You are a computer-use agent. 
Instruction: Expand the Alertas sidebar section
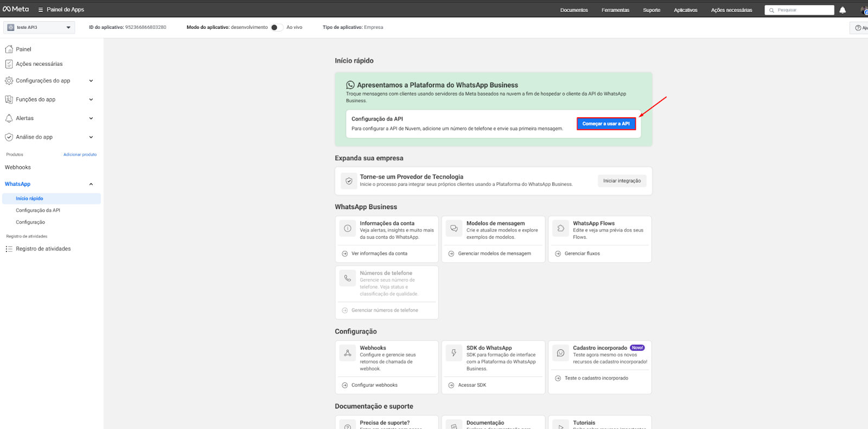pos(91,118)
